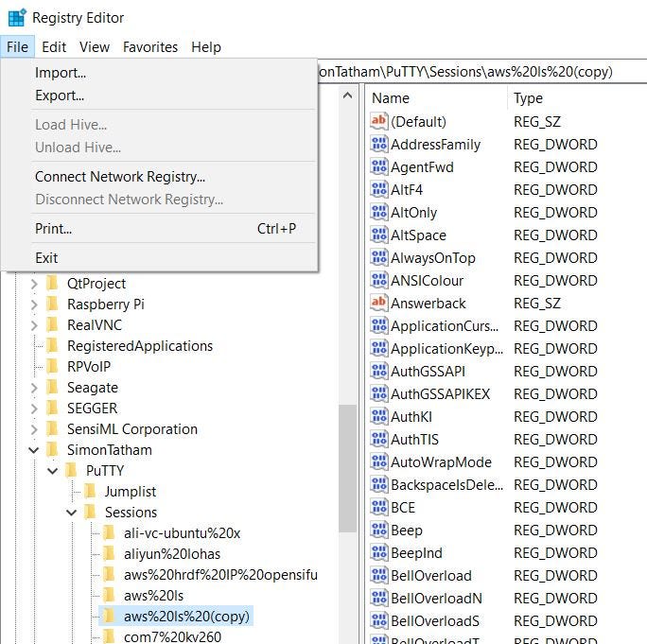Open the Favorites menu

pos(150,47)
